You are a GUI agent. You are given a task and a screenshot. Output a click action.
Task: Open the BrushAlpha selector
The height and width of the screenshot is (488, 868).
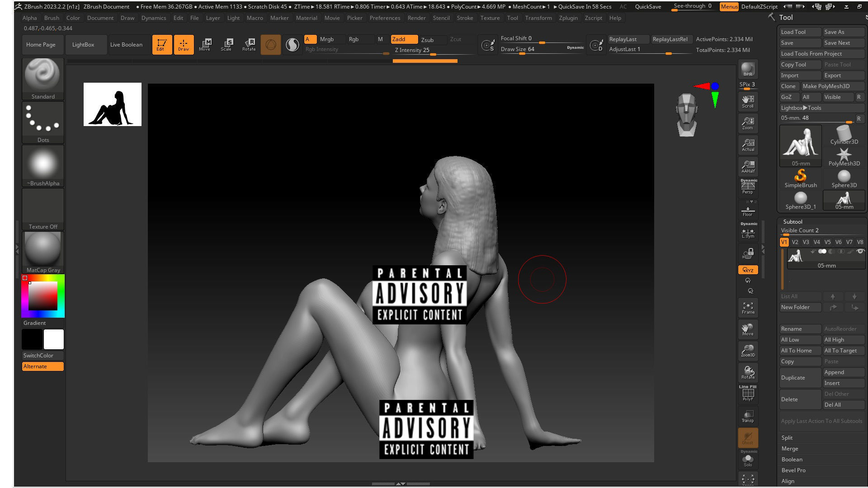tap(43, 165)
